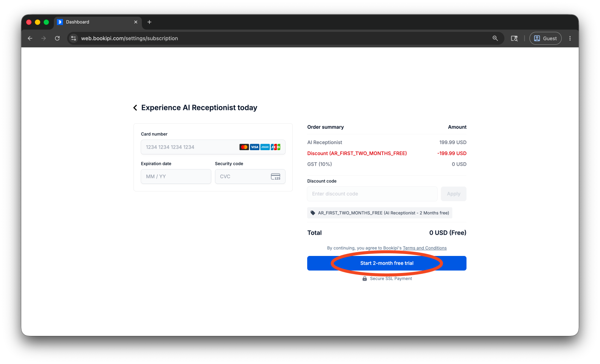
Task: Close the Dashboard tab
Action: [136, 22]
